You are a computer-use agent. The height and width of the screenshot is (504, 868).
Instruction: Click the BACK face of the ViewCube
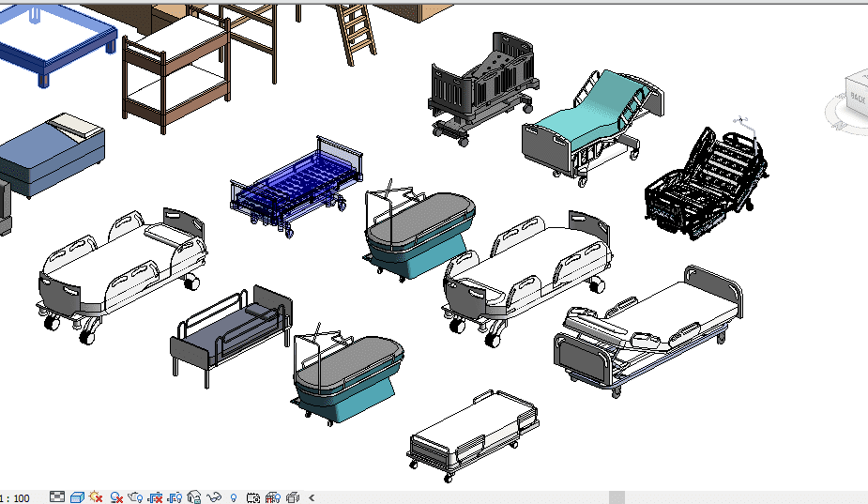pyautogui.click(x=858, y=94)
